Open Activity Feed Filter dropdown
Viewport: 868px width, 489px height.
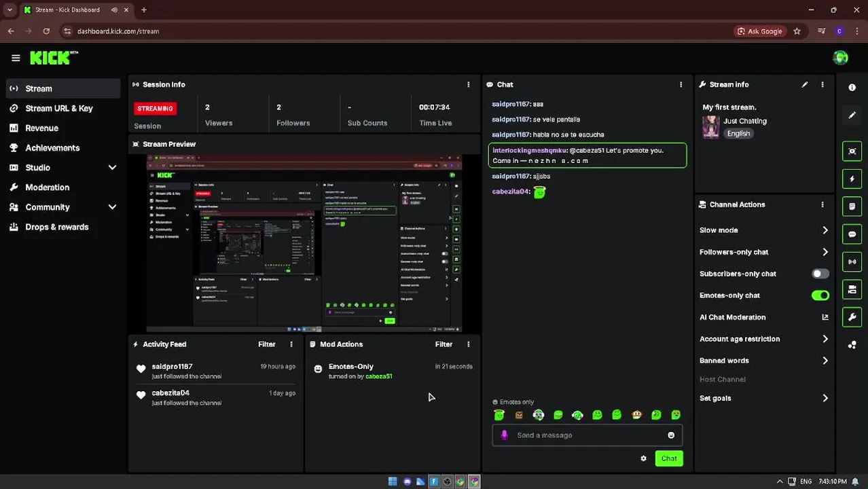click(267, 344)
